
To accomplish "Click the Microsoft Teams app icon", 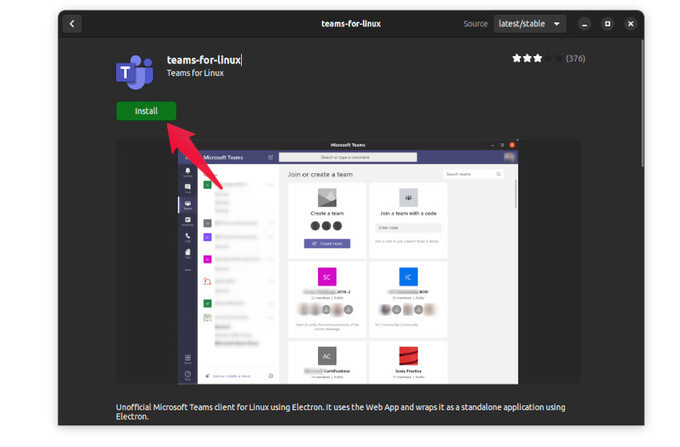I will click(x=134, y=72).
